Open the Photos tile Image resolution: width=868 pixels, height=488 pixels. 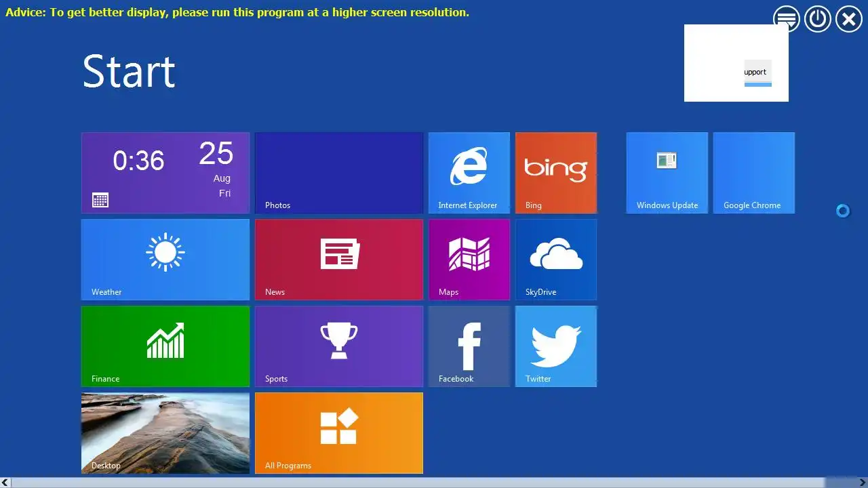tap(339, 173)
